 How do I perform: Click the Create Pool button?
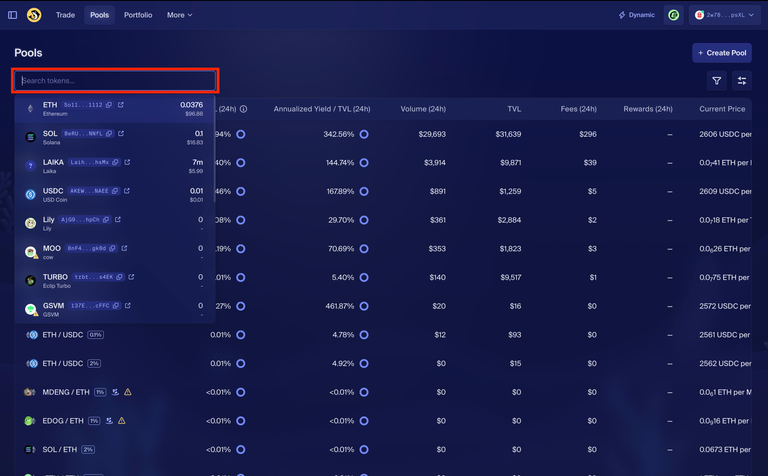pyautogui.click(x=721, y=53)
